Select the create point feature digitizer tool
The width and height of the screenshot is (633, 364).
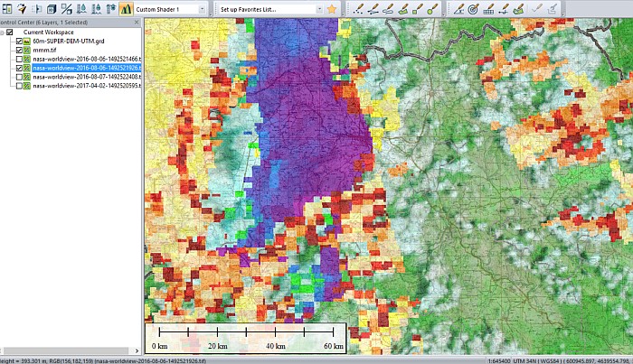click(x=359, y=9)
